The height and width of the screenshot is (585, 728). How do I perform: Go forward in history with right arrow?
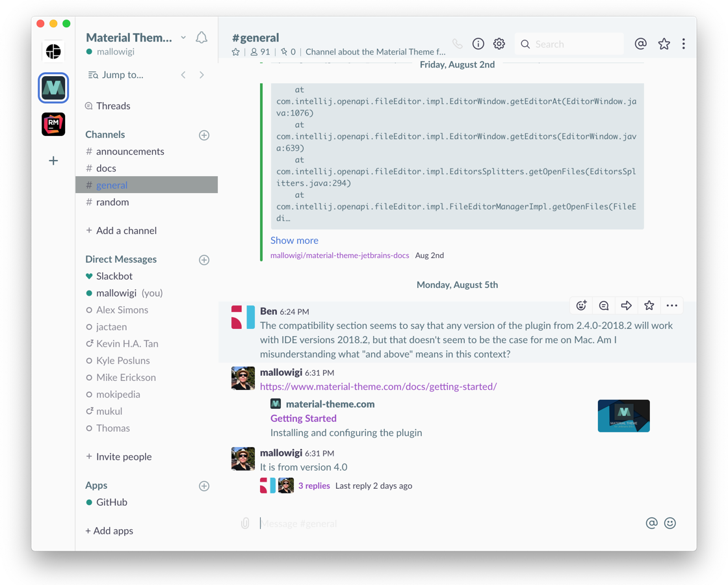point(201,75)
